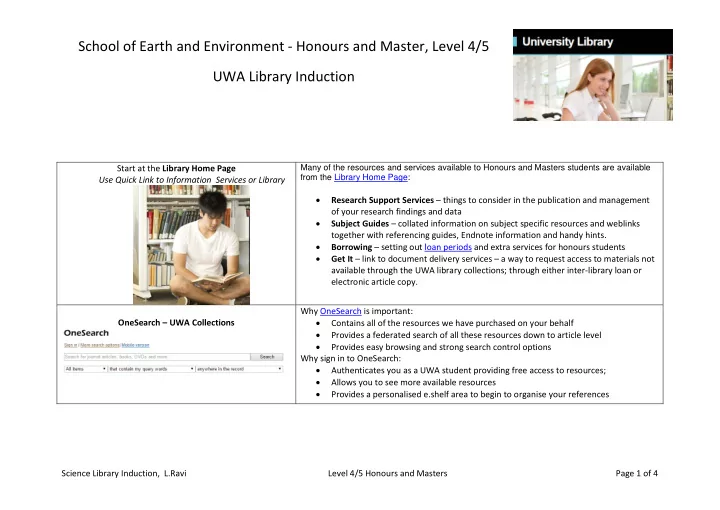
Task: Focus the OneSearch search text box
Action: tap(157, 357)
